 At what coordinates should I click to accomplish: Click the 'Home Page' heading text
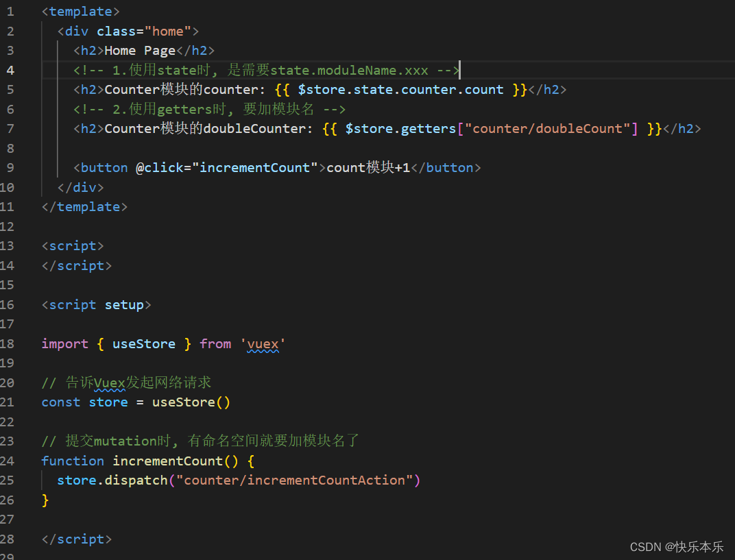tap(140, 51)
